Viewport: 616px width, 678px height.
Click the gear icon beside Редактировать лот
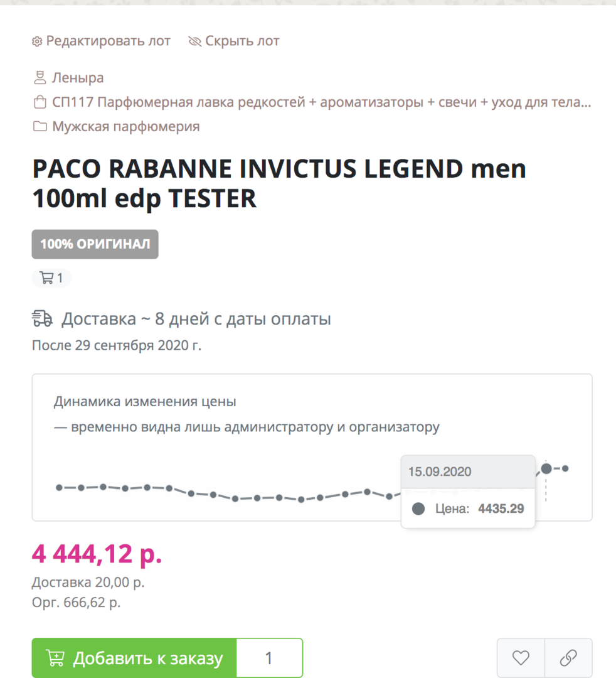[37, 41]
